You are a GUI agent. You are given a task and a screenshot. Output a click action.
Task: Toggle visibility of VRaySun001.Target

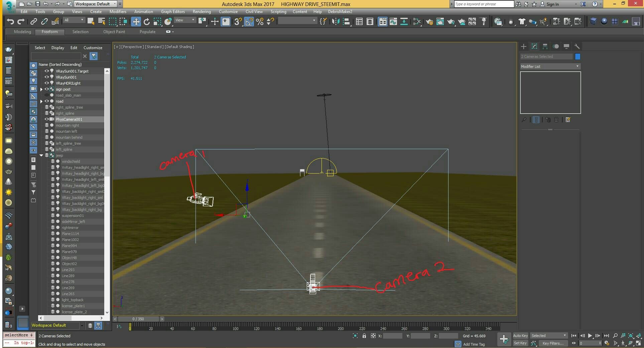(47, 71)
